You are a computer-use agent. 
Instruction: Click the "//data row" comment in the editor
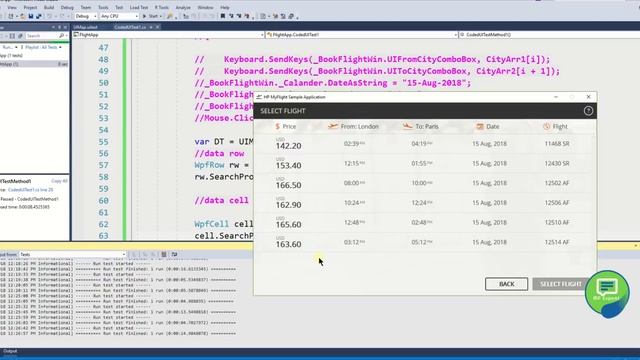point(219,153)
